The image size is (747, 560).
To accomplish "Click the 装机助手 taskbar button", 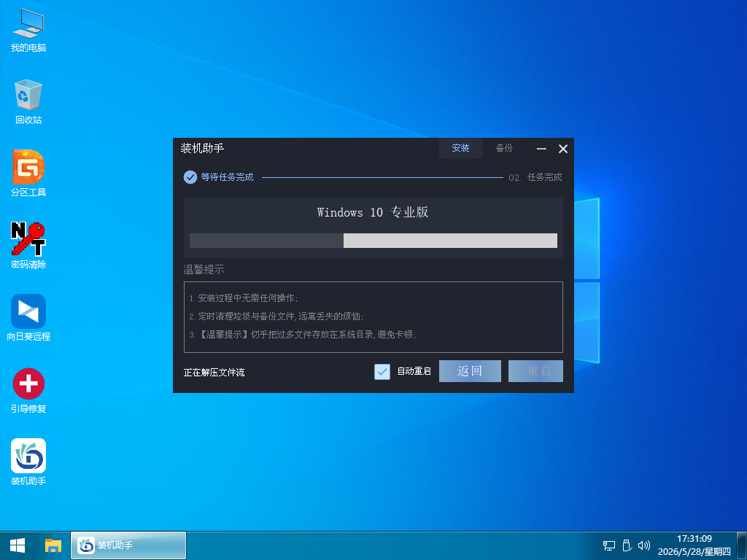I will pos(128,545).
